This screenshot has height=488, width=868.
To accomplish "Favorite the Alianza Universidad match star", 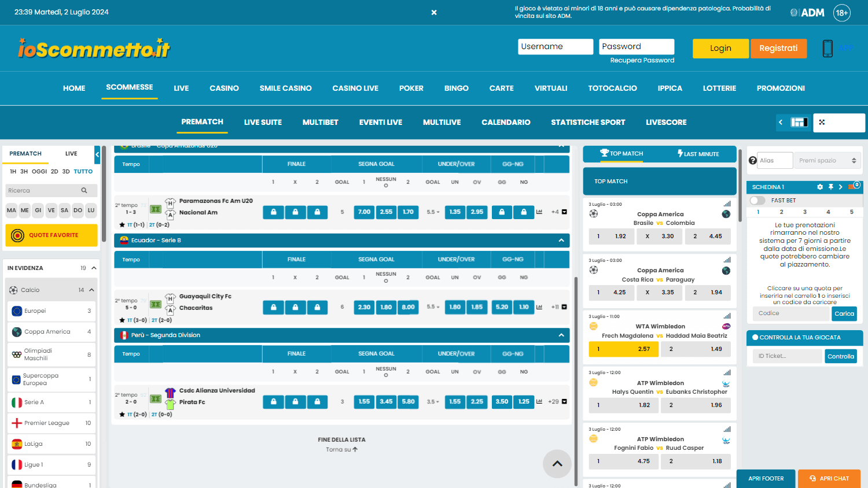I will 122,414.
